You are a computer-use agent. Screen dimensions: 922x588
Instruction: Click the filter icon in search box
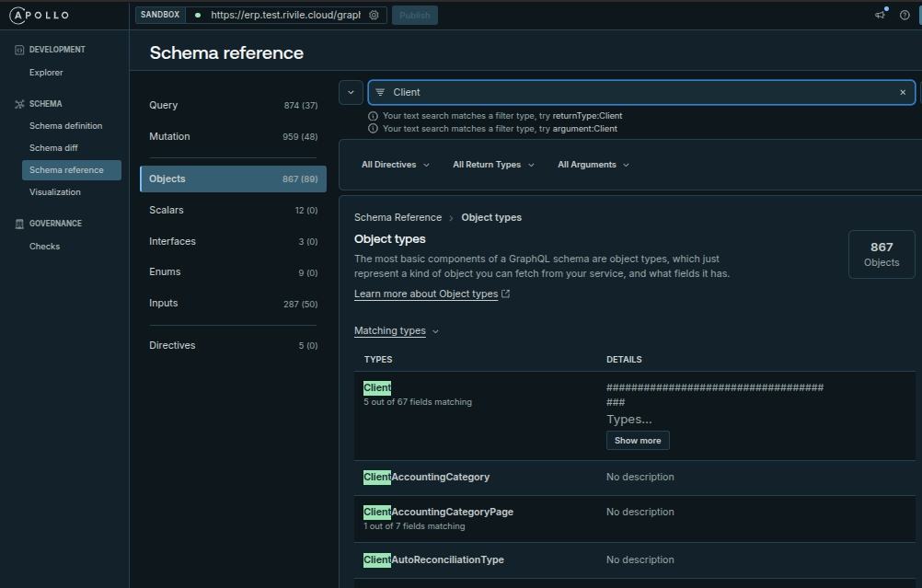[x=380, y=92]
